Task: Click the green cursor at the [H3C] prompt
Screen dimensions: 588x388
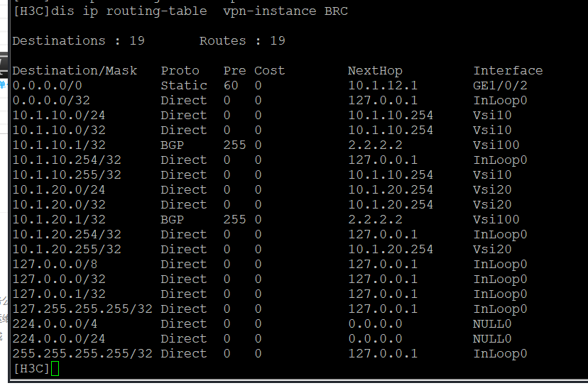Action: click(x=55, y=369)
